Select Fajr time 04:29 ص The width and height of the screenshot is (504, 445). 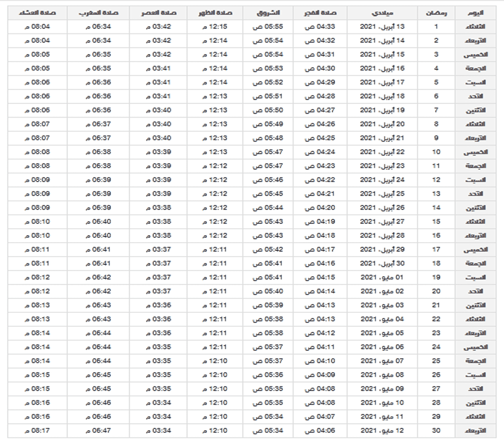point(320,82)
